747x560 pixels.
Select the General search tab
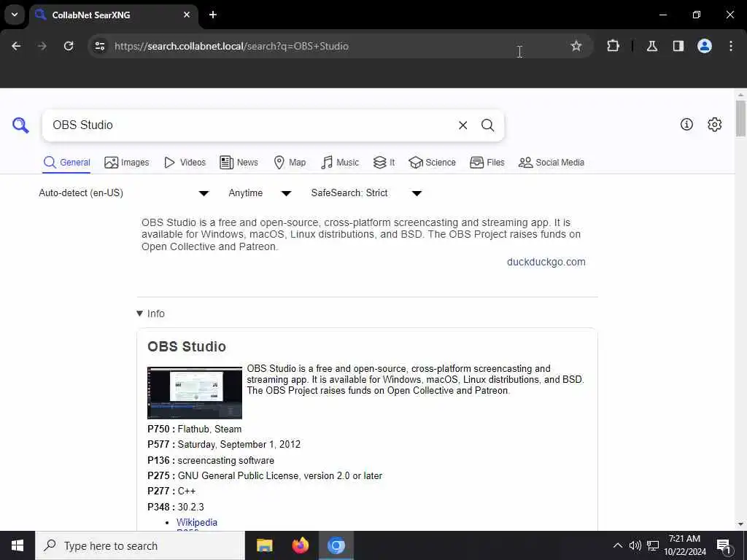pyautogui.click(x=66, y=163)
